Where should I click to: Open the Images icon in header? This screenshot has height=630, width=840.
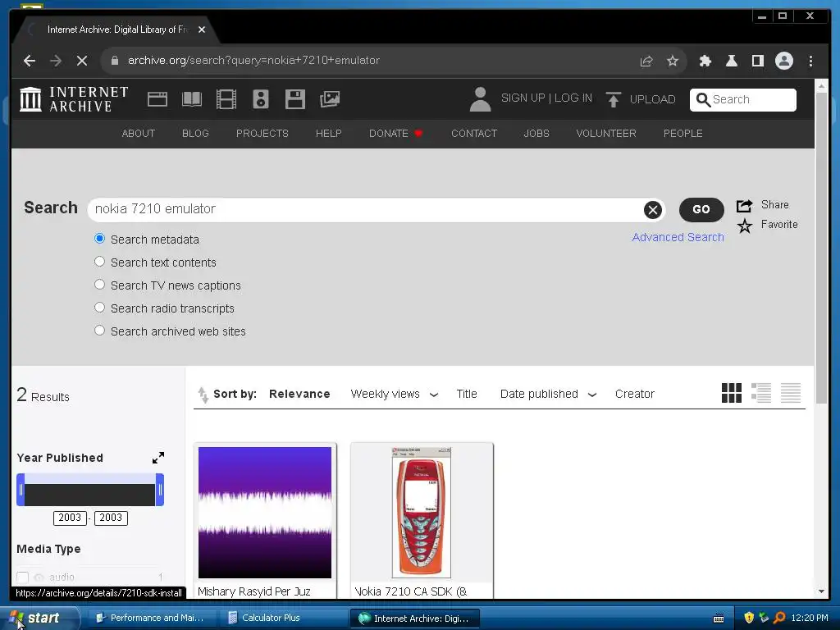330,99
